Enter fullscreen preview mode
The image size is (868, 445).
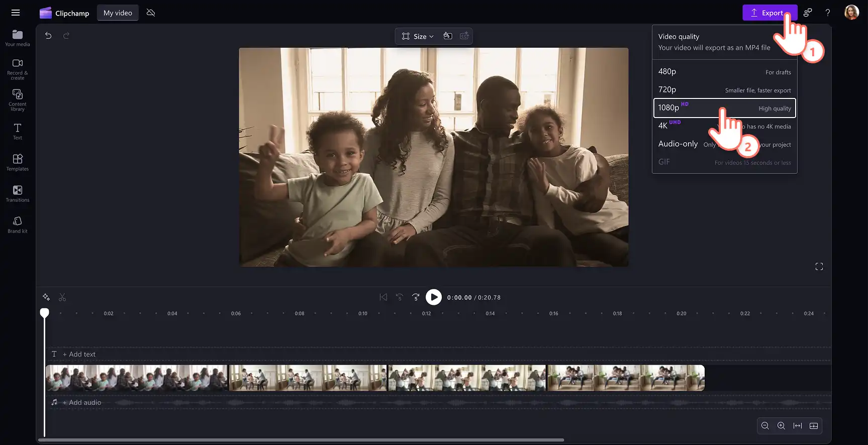coord(819,267)
